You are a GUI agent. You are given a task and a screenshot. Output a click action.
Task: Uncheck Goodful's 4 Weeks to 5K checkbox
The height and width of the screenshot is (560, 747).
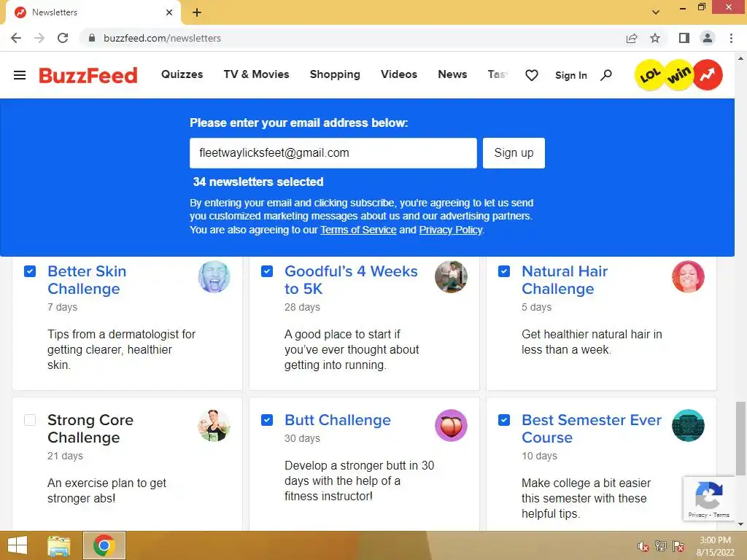267,271
